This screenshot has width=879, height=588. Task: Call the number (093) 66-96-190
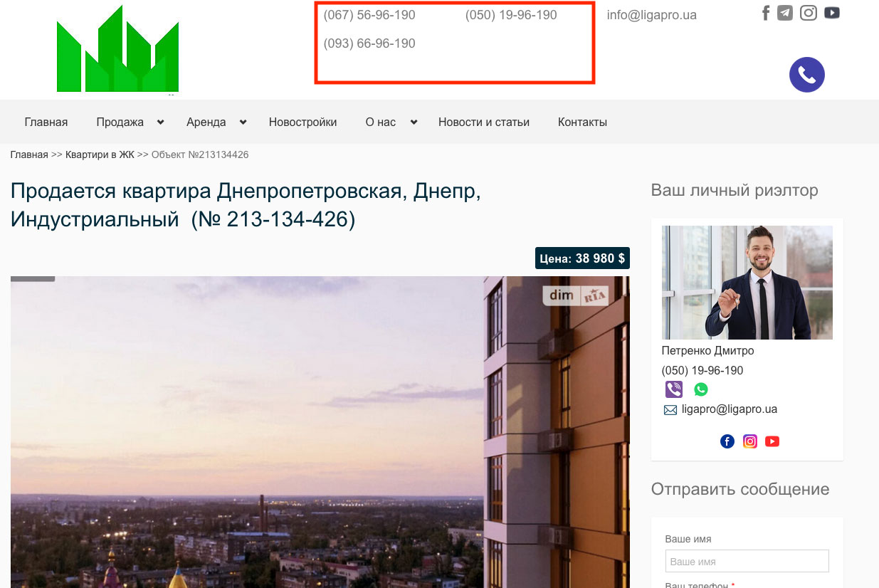tap(369, 43)
